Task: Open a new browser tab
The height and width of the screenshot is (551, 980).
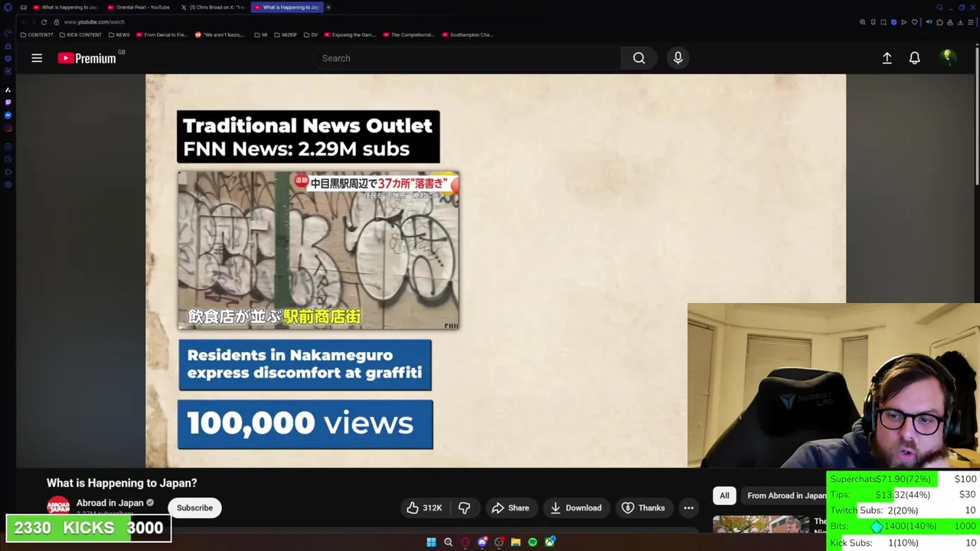Action: click(x=328, y=7)
